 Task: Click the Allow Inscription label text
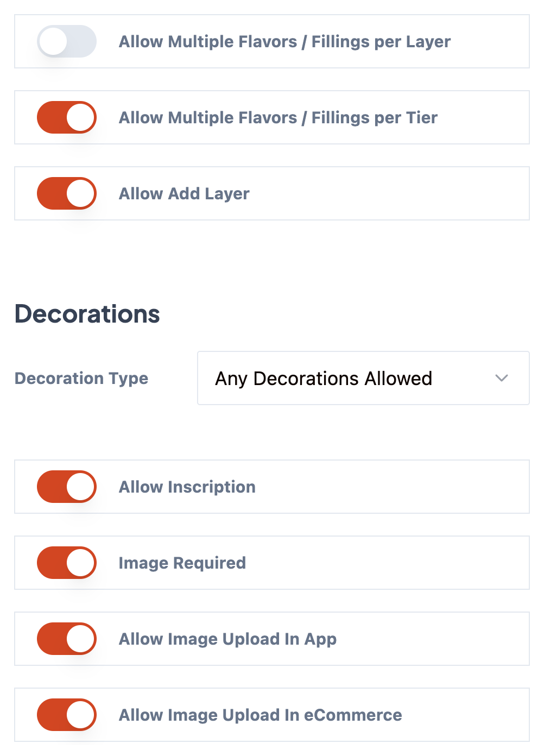(187, 487)
